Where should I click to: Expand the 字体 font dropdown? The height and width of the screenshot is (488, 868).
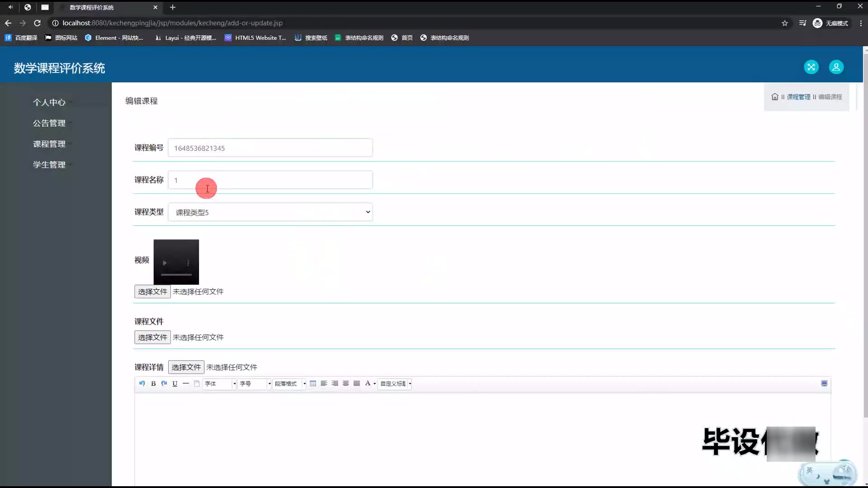[x=234, y=384]
